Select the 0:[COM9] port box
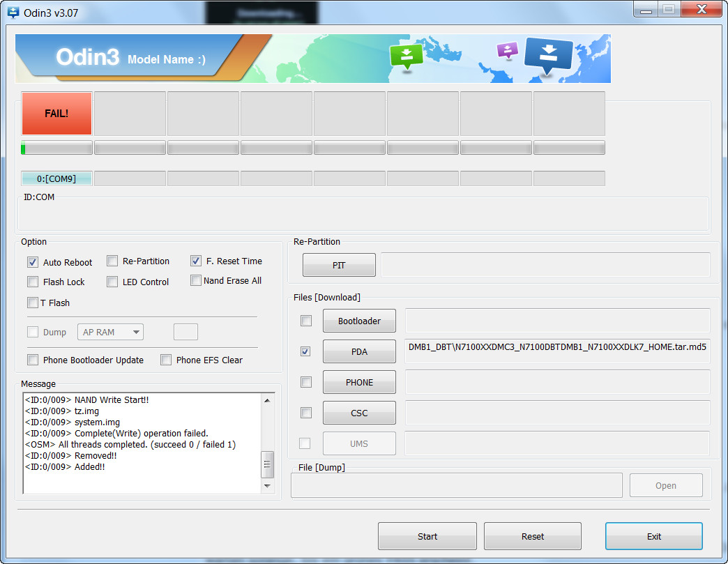The width and height of the screenshot is (728, 564). tap(56, 178)
